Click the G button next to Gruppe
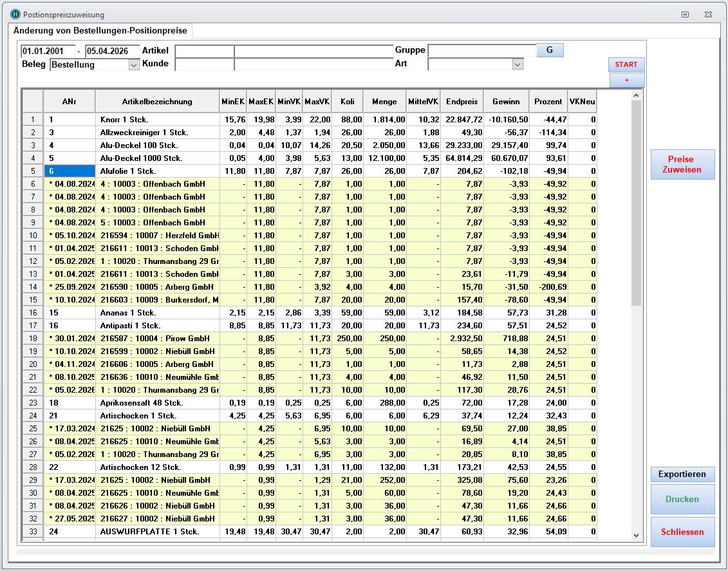This screenshot has width=728, height=571. coord(550,50)
